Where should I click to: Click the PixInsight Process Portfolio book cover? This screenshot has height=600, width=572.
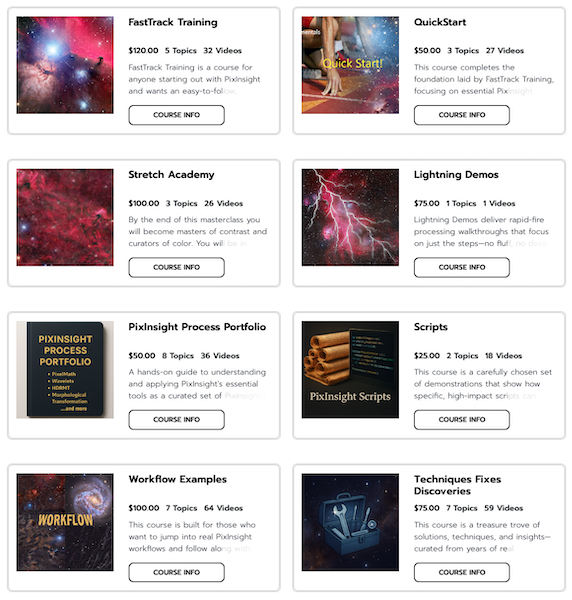65,370
